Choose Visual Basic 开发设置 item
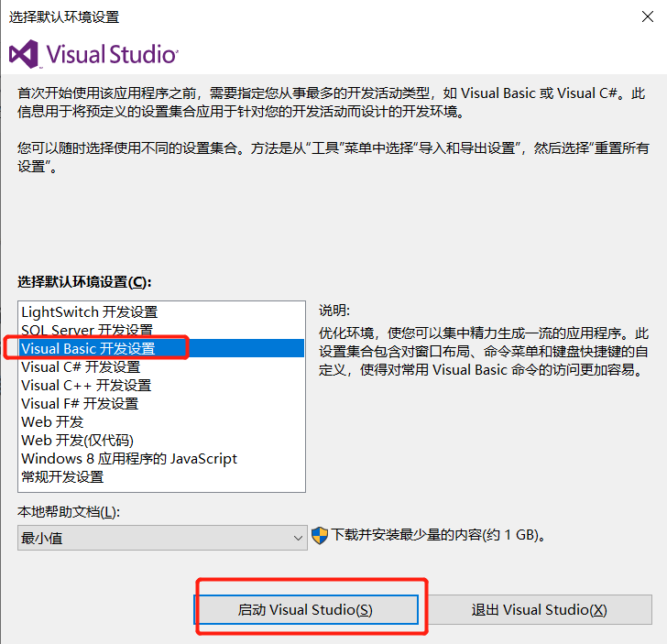This screenshot has height=644, width=667. [x=161, y=348]
